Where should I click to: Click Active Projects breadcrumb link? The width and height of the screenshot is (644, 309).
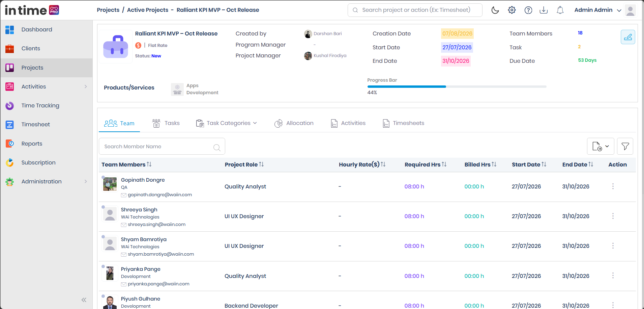tap(148, 10)
